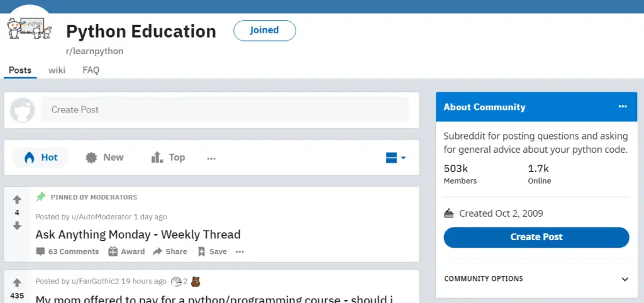Upvote the Ask Anything Monday thread
Image resolution: width=644 pixels, height=303 pixels.
(x=17, y=199)
